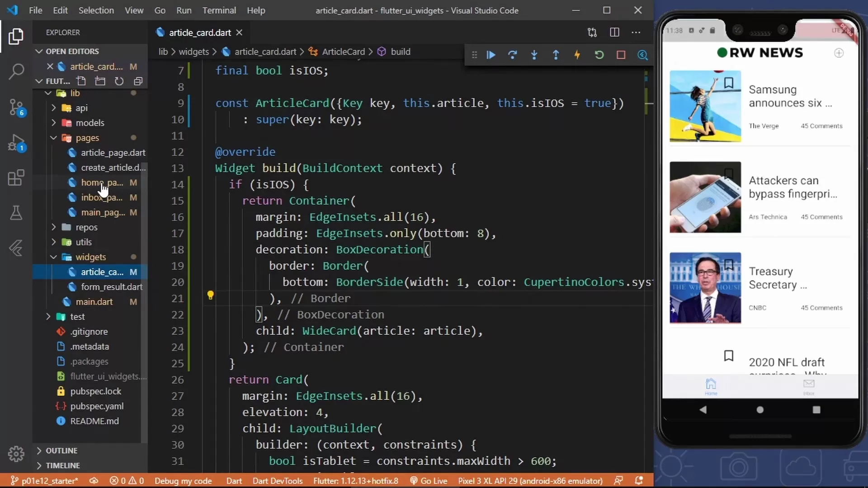
Task: Collapse the pages folder
Action: [53, 138]
